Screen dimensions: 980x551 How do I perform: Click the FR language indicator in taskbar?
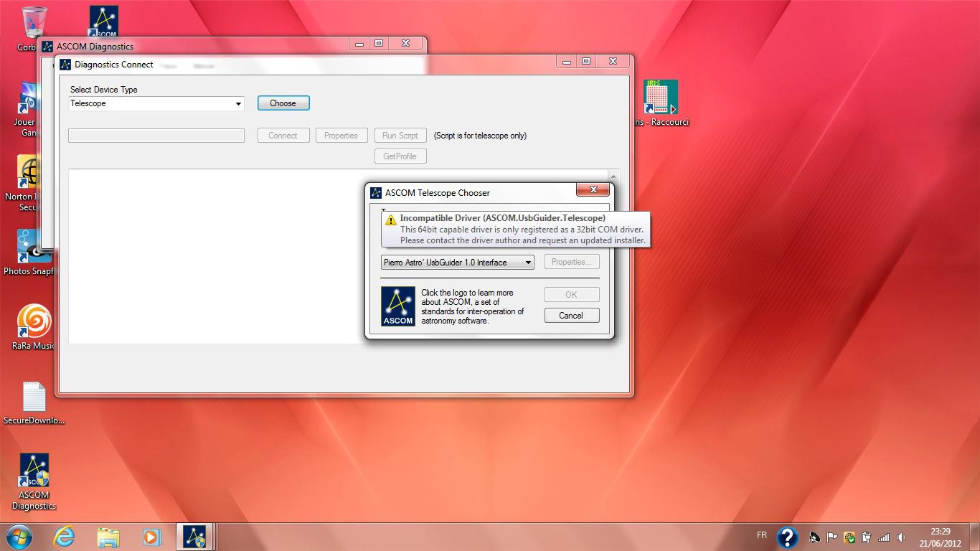762,535
